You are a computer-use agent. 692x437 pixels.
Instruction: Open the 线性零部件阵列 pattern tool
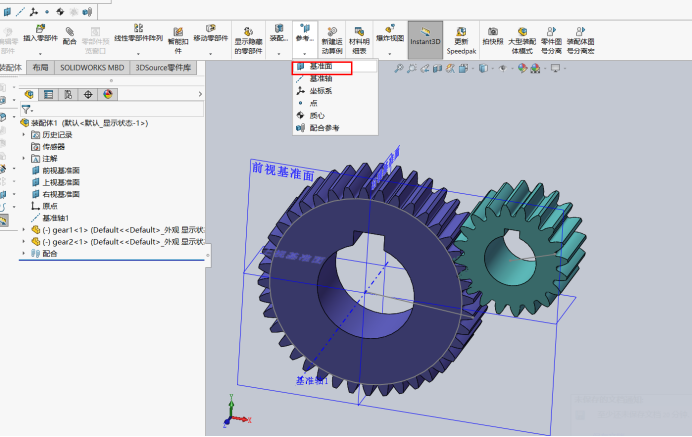139,34
